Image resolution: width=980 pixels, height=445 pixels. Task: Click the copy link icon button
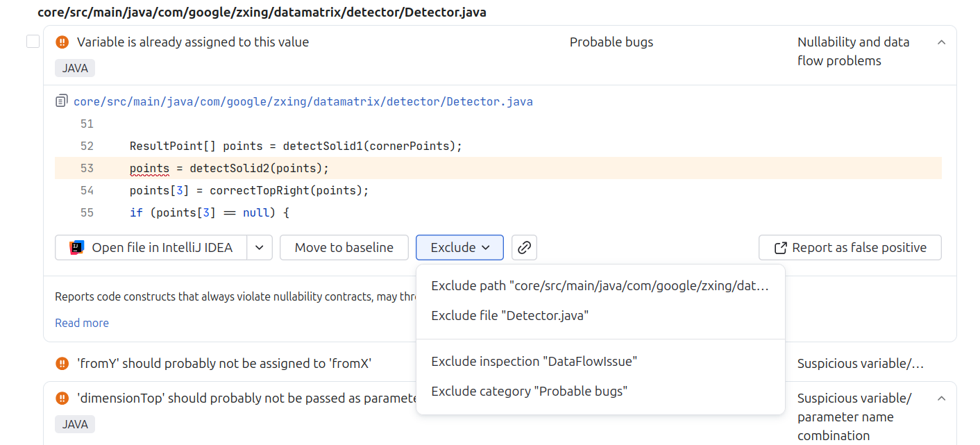[x=524, y=247]
